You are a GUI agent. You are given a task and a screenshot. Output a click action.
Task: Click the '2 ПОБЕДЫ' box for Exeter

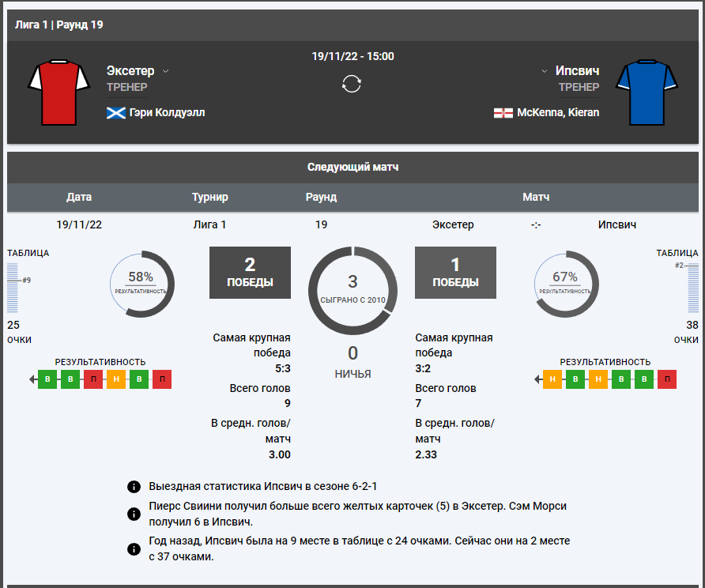250,273
